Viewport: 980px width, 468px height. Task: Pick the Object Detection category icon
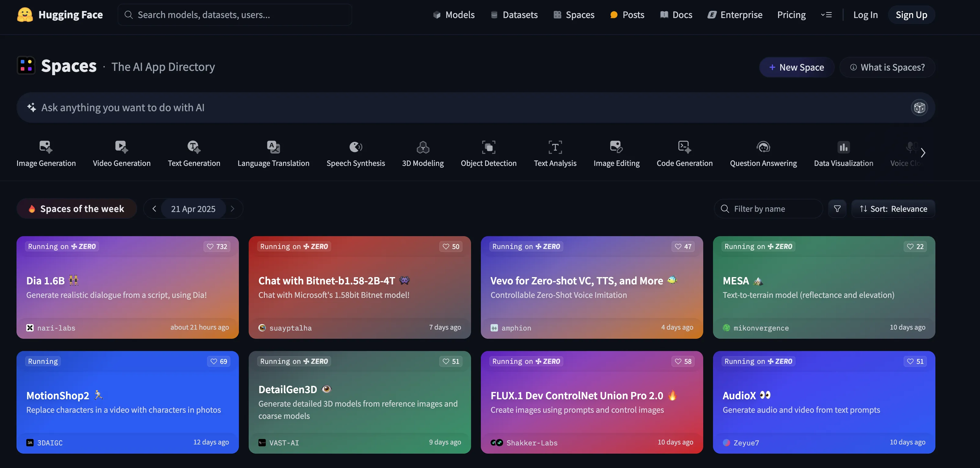coord(488,147)
